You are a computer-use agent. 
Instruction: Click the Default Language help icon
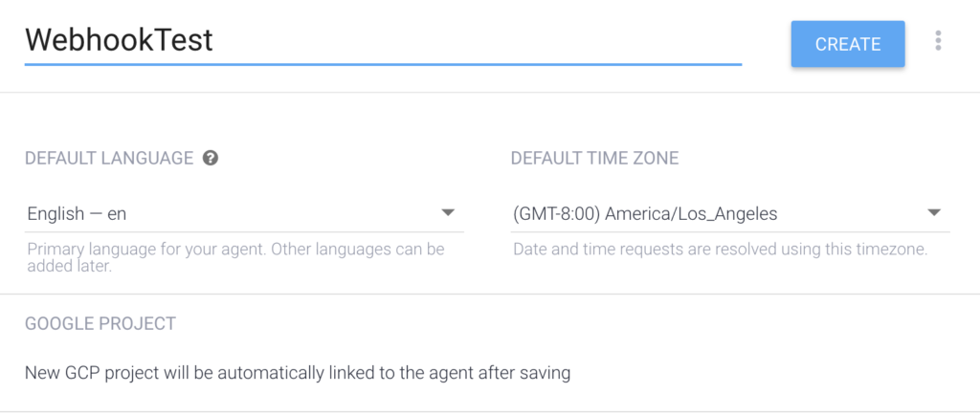click(x=211, y=158)
